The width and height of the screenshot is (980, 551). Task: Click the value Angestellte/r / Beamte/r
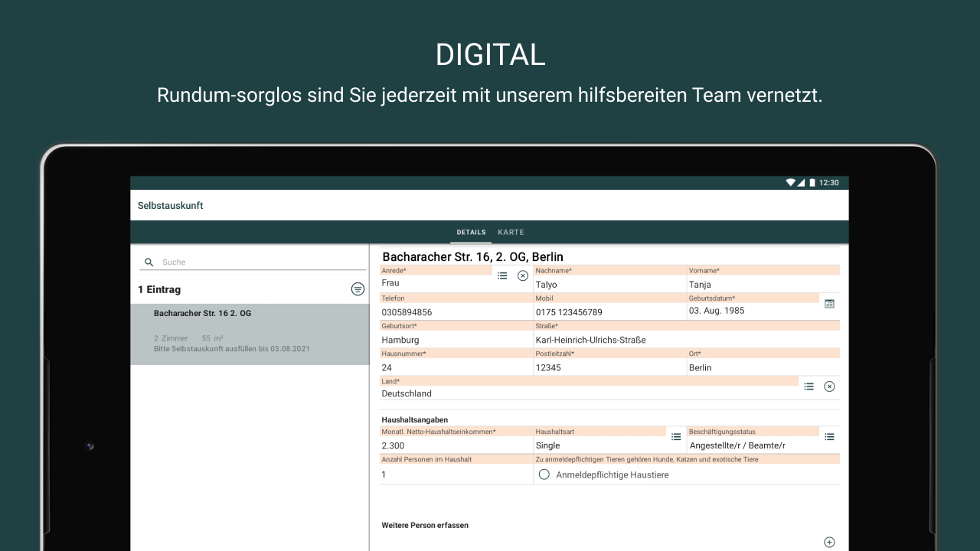[x=738, y=445]
